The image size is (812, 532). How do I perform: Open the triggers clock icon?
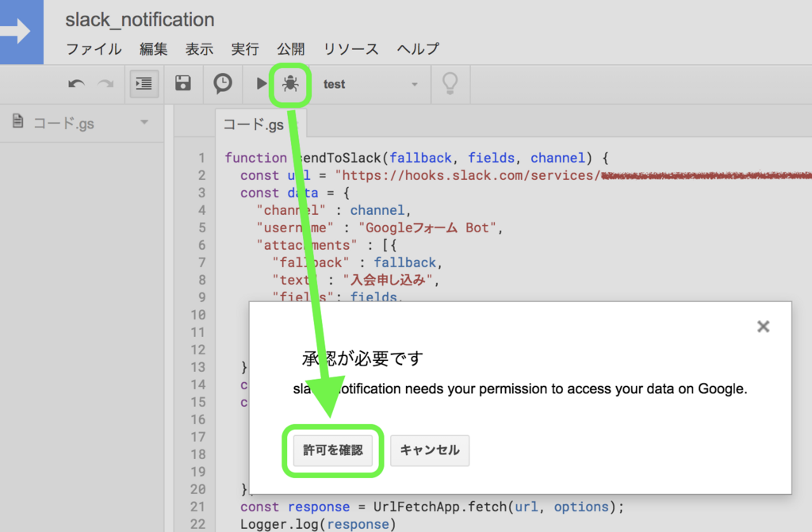click(223, 83)
